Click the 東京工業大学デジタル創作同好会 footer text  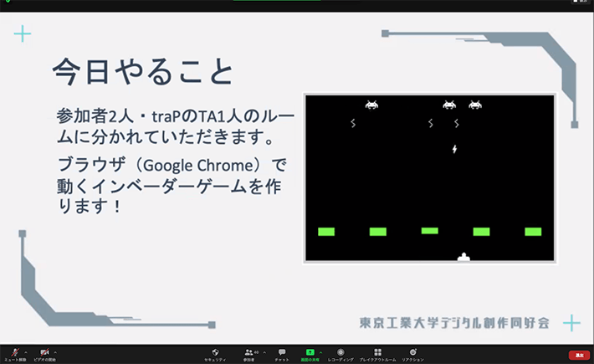pyautogui.click(x=454, y=322)
